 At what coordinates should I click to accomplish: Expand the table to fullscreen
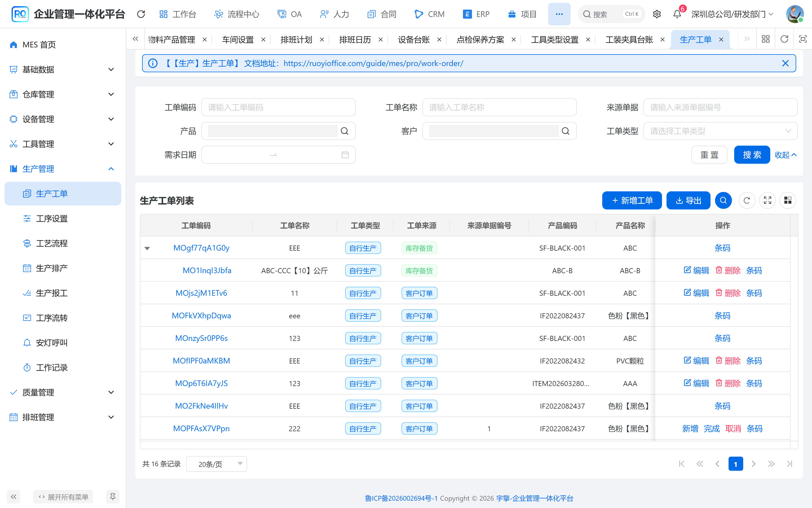click(x=767, y=201)
